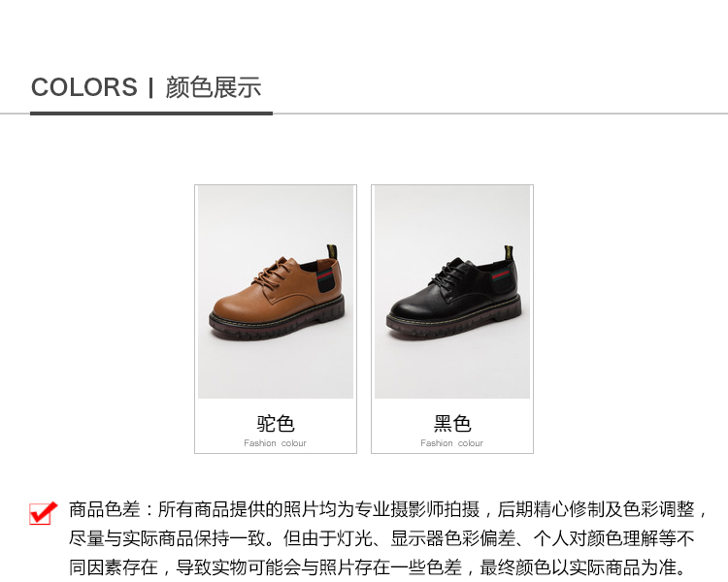Click the dark underline beneath COLORS heading
This screenshot has width=728, height=582.
[x=151, y=113]
